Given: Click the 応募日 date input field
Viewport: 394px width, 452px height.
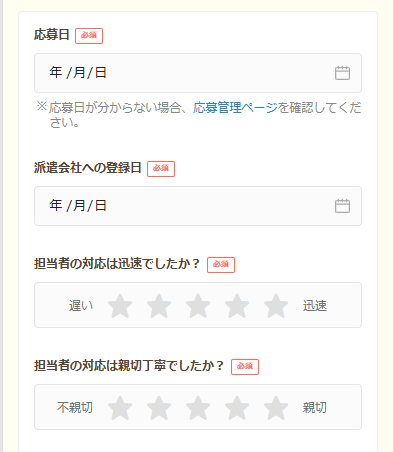Looking at the screenshot, I should click(198, 73).
